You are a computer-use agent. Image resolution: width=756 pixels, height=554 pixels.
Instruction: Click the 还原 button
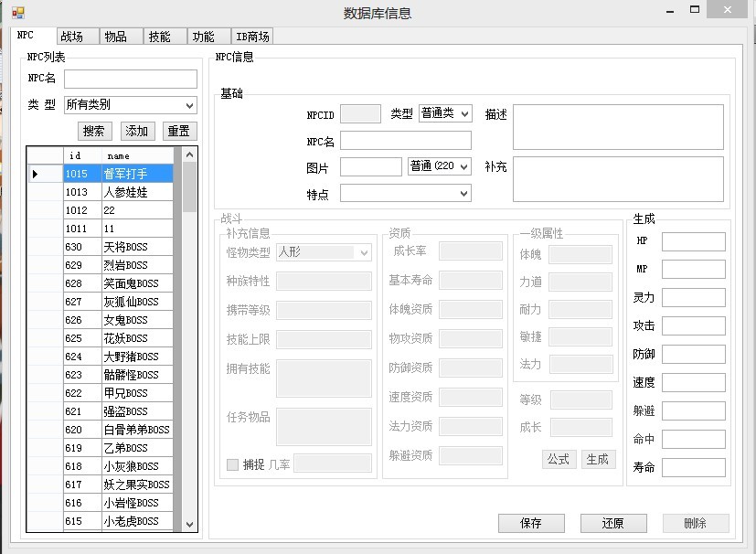pos(613,523)
